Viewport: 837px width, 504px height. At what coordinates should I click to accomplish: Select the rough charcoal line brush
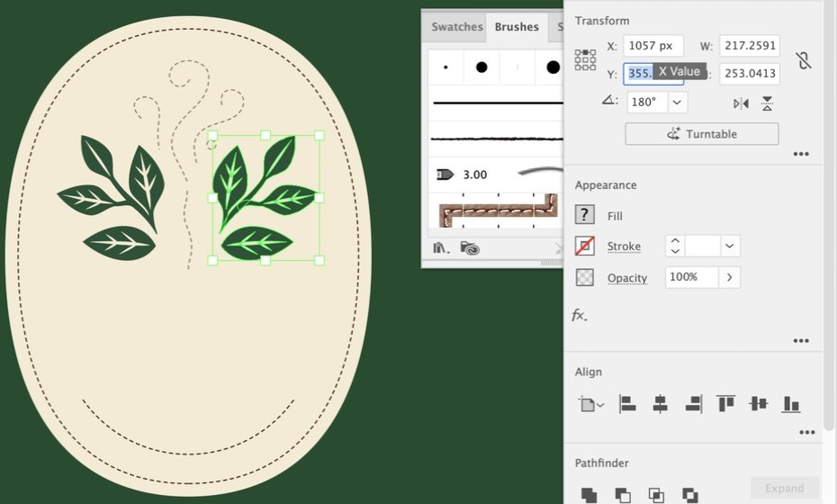click(497, 139)
